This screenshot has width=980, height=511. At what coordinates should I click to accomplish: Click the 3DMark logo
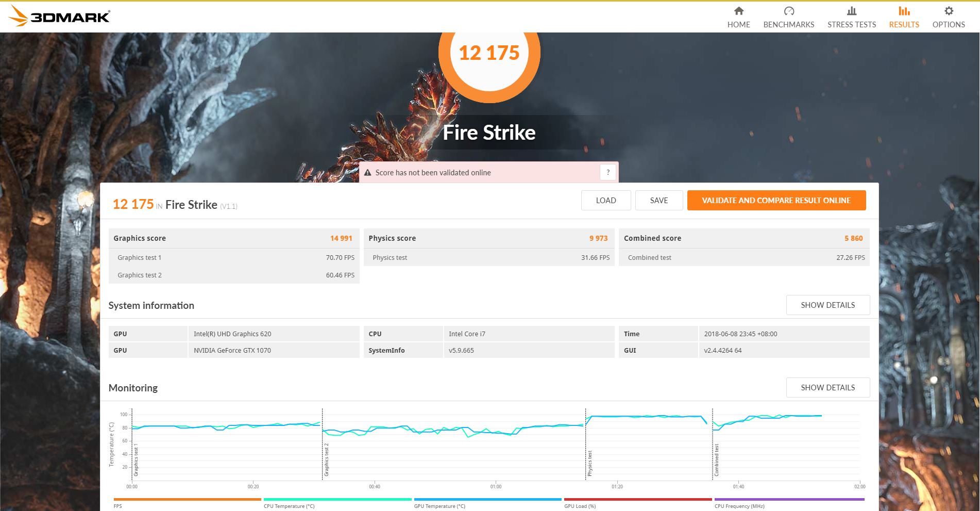pos(59,16)
